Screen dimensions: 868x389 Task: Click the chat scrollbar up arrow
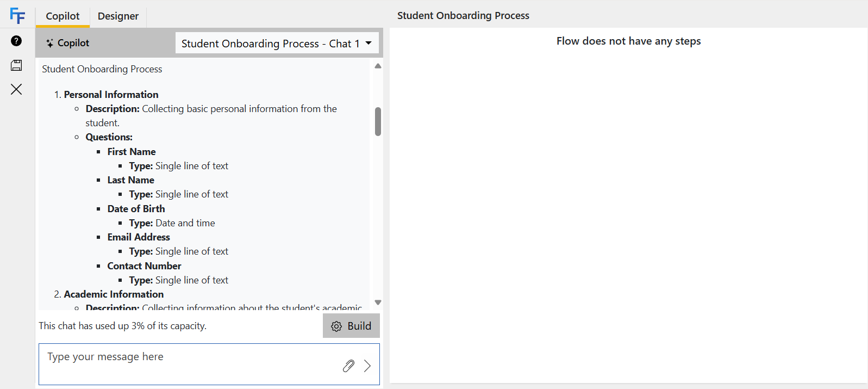378,66
